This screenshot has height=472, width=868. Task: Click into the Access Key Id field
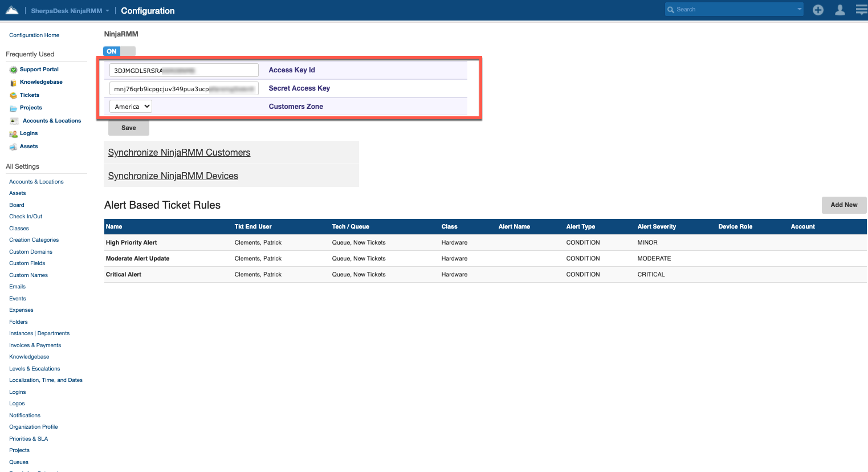click(x=184, y=70)
